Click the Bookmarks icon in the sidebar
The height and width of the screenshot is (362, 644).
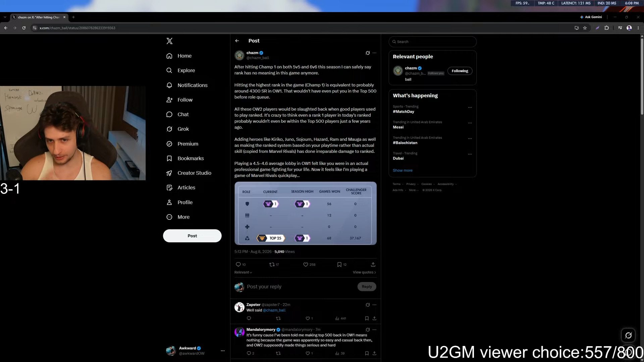(x=169, y=159)
